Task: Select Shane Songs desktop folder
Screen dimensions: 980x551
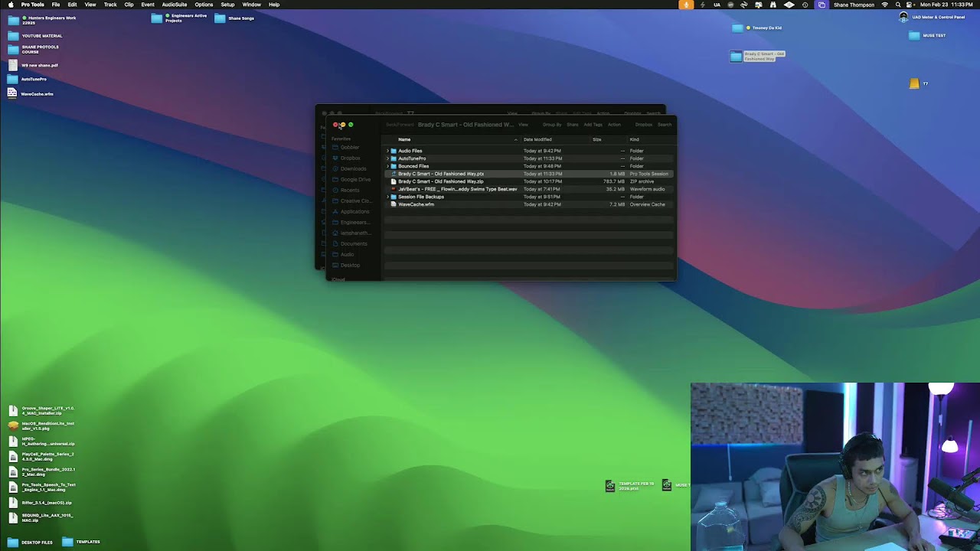Action: tap(234, 18)
